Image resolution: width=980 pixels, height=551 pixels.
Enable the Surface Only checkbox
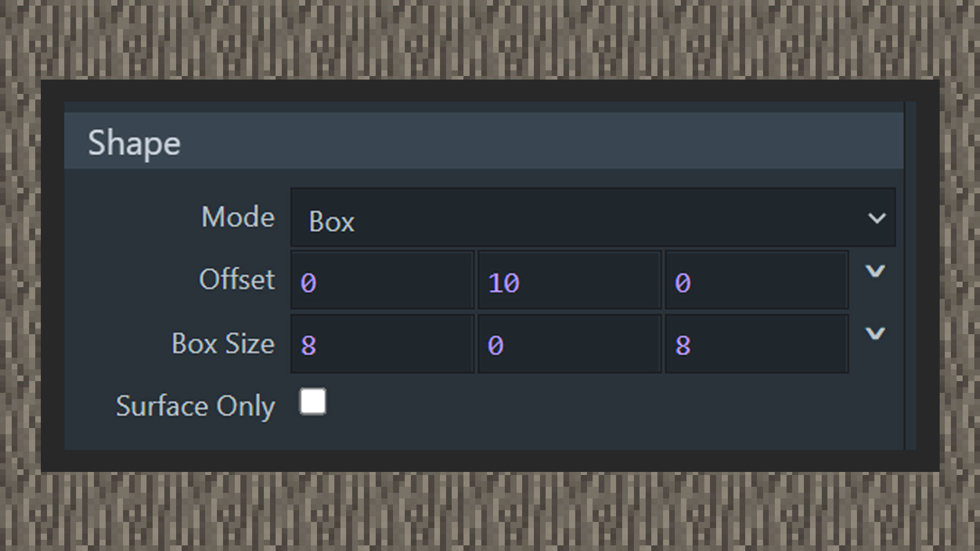click(x=312, y=402)
